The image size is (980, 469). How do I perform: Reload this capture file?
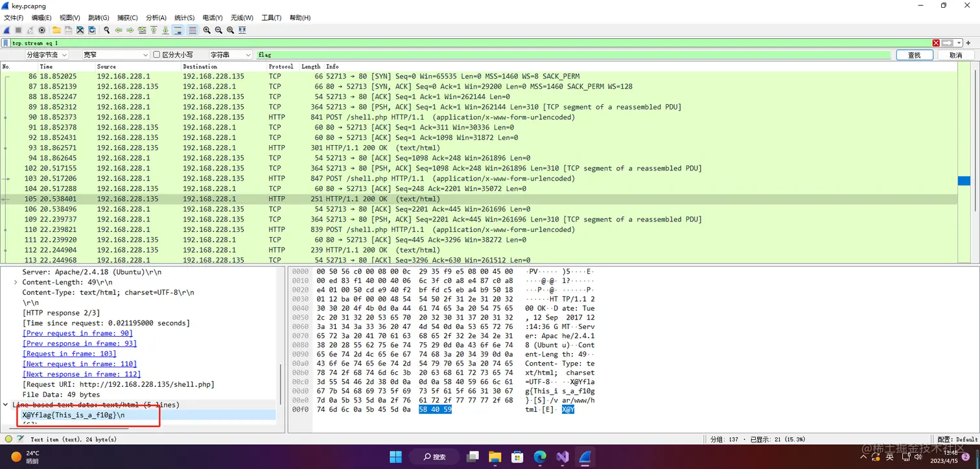91,30
